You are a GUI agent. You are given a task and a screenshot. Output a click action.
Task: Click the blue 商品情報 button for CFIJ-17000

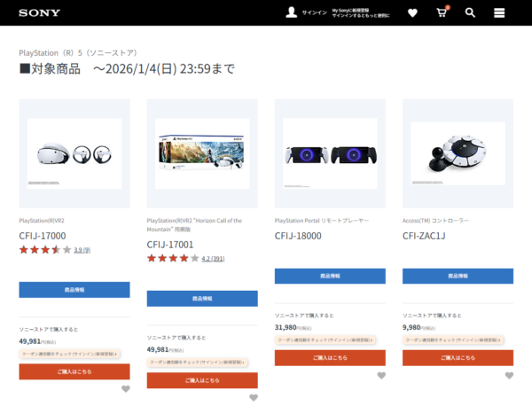(x=74, y=290)
